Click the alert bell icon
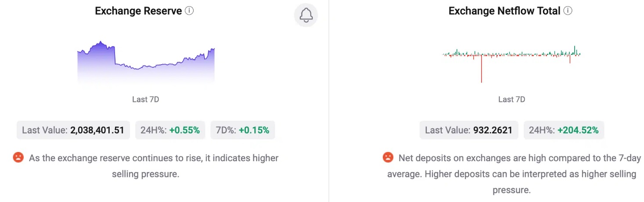644x202 pixels. pos(306,15)
